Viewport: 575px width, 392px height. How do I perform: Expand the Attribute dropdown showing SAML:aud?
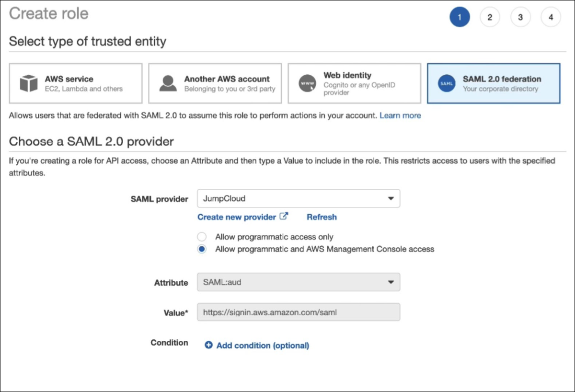(299, 282)
